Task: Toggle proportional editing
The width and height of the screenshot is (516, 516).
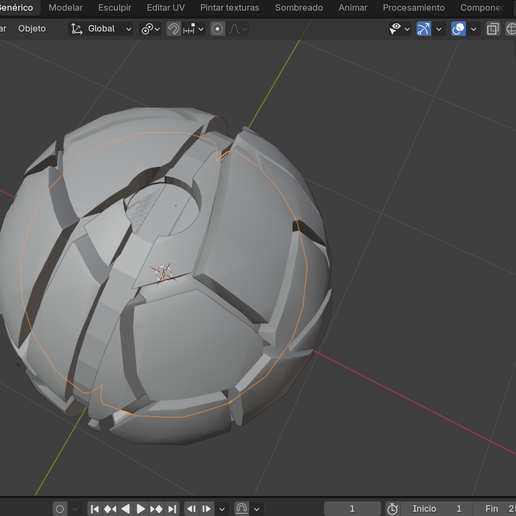Action: (217, 29)
